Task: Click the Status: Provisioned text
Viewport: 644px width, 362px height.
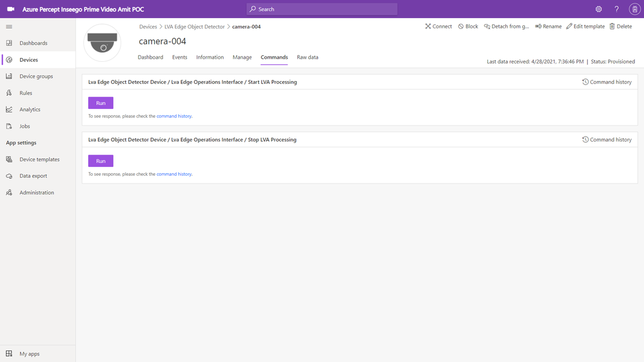Action: (x=613, y=62)
